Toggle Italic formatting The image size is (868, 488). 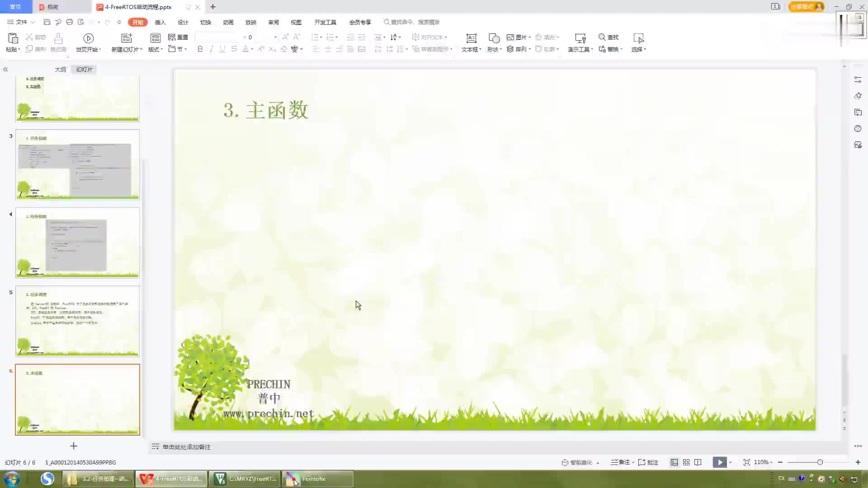click(x=211, y=49)
